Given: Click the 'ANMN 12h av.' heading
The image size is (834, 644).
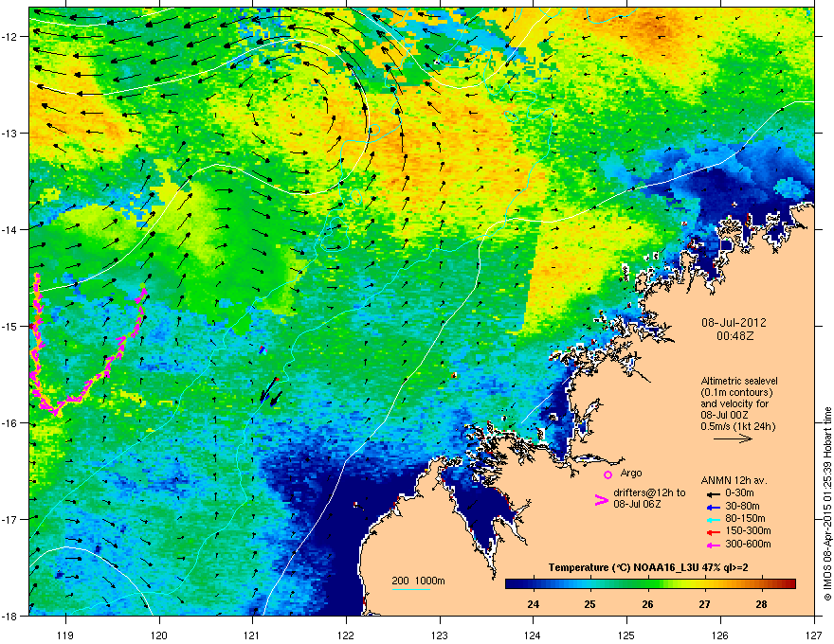Looking at the screenshot, I should click(734, 481).
